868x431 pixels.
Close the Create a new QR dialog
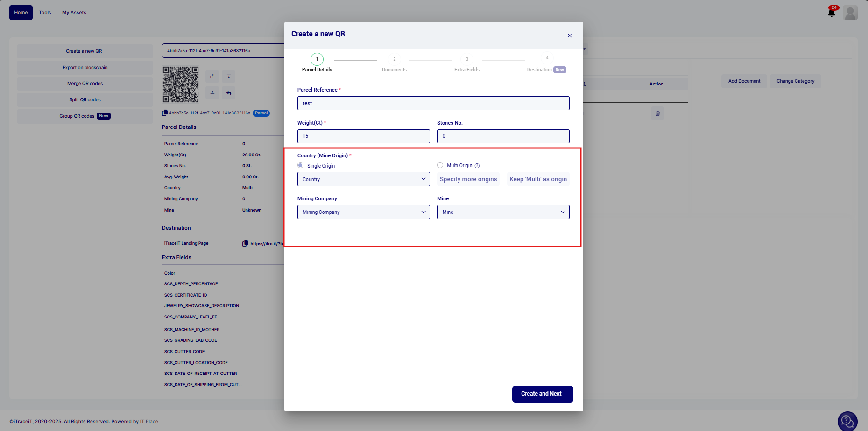click(x=570, y=35)
